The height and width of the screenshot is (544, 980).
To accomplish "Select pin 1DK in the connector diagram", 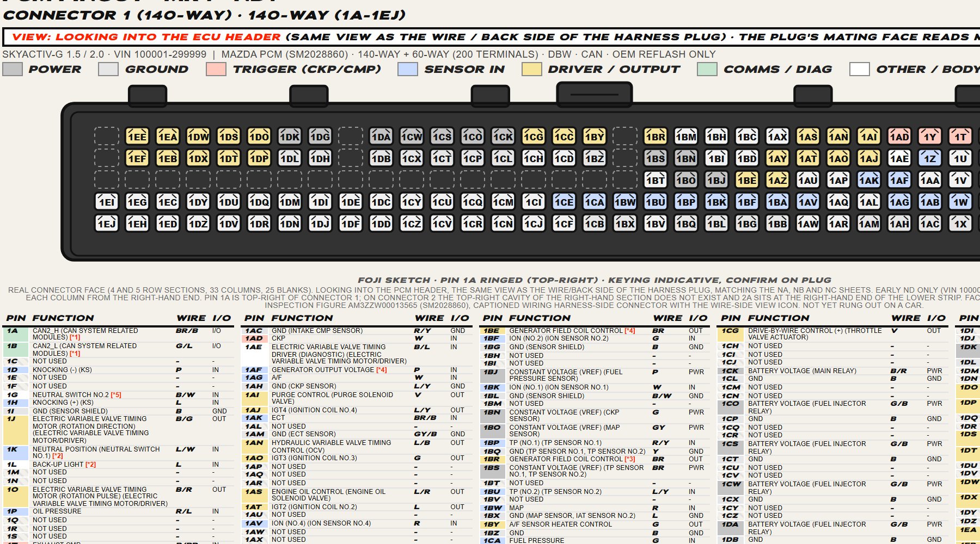I will 290,137.
